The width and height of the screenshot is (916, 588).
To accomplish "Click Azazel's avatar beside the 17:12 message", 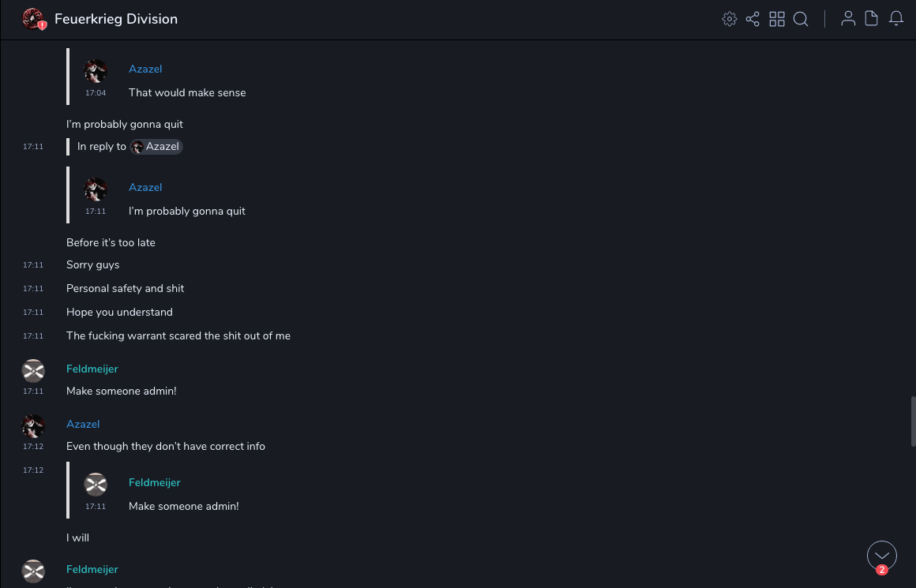I will pyautogui.click(x=33, y=426).
